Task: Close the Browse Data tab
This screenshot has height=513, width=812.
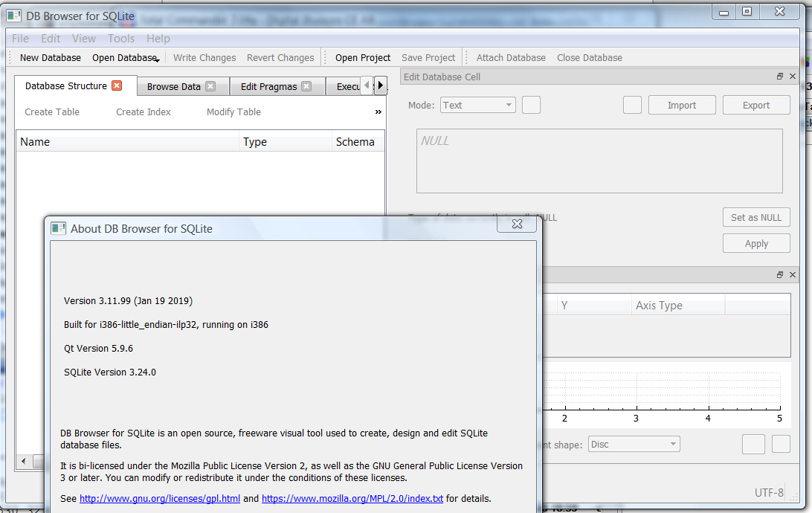Action: point(210,85)
